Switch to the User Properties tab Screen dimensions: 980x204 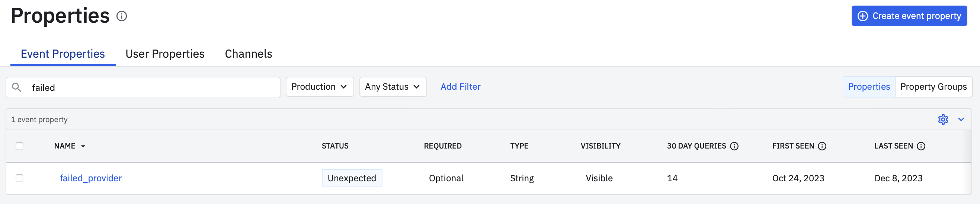coord(165,54)
